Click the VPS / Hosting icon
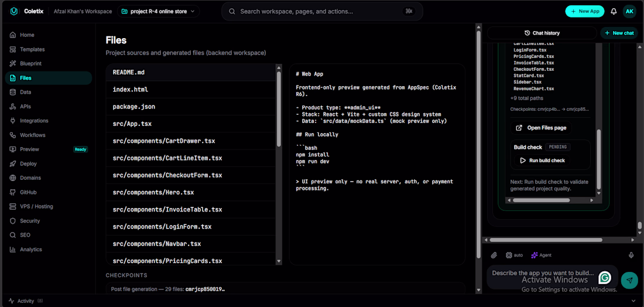 point(13,206)
